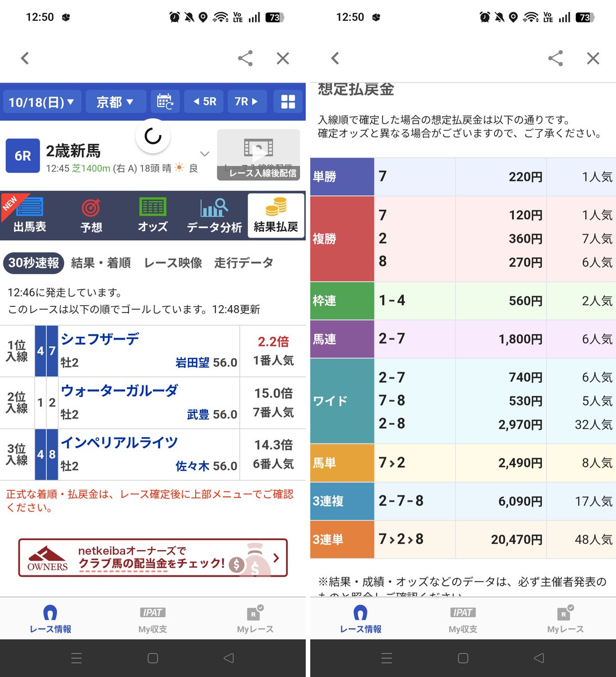
Task: Close left screen with X icon
Action: click(x=283, y=58)
